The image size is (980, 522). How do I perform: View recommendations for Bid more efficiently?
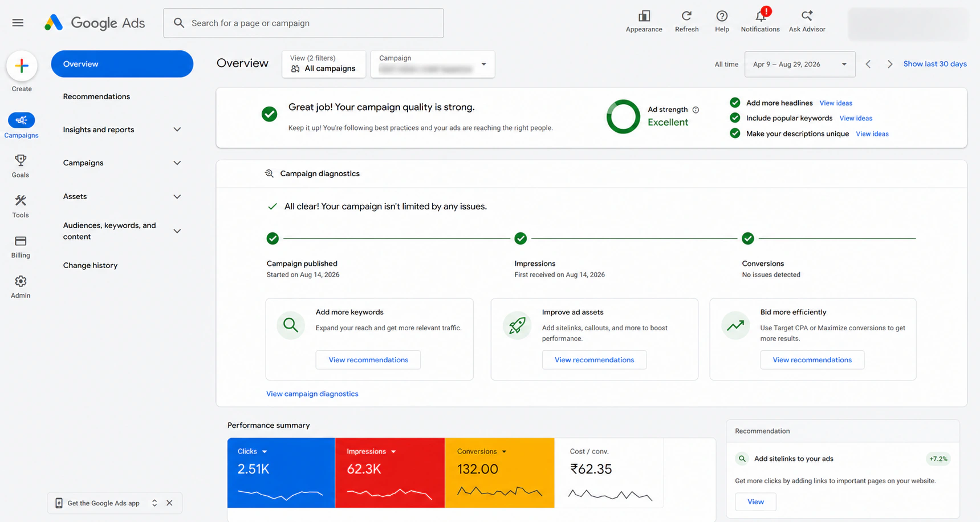point(812,360)
